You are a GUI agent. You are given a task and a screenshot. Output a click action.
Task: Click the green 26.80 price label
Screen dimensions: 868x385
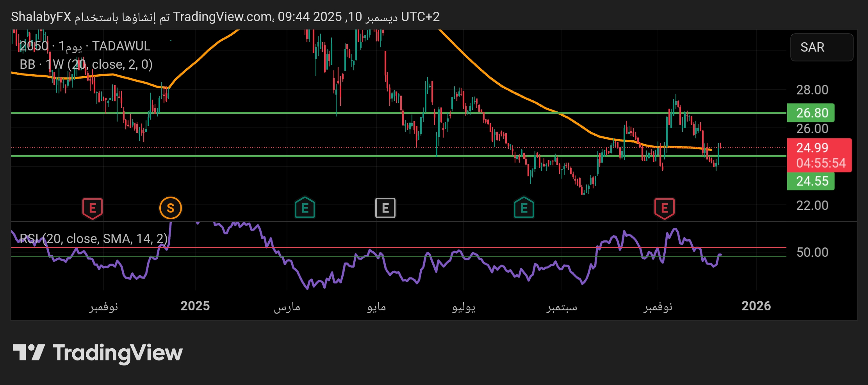(811, 113)
